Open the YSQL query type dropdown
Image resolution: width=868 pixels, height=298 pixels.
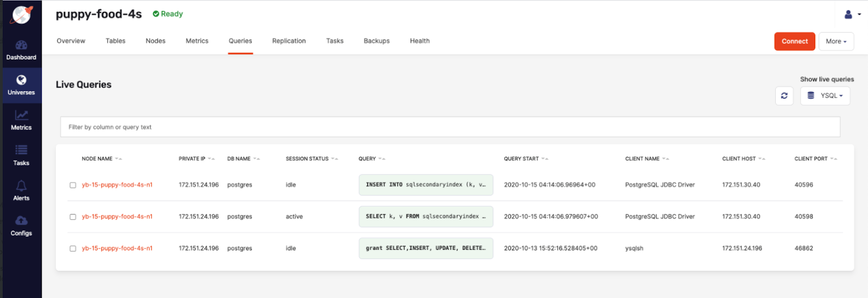pos(825,96)
